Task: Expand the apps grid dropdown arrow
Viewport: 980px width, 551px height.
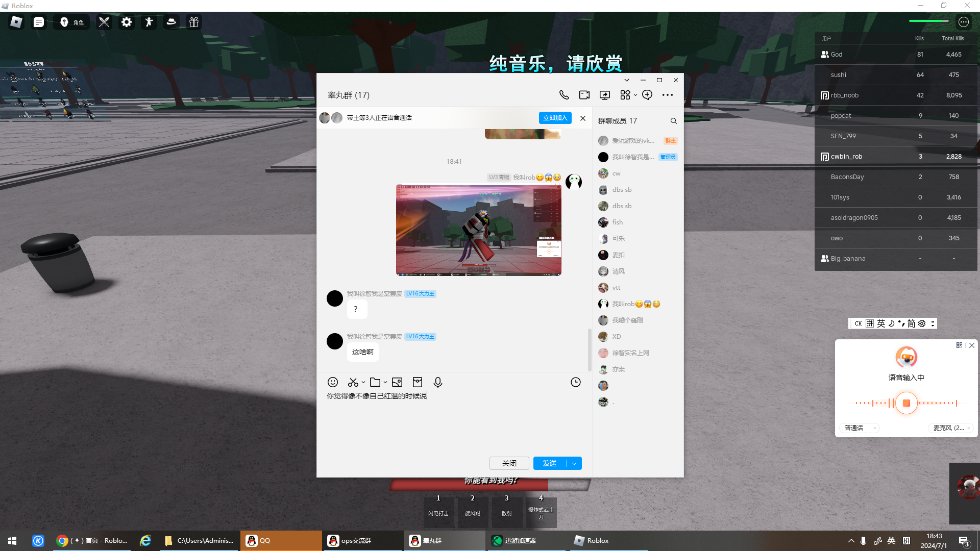Action: point(635,95)
